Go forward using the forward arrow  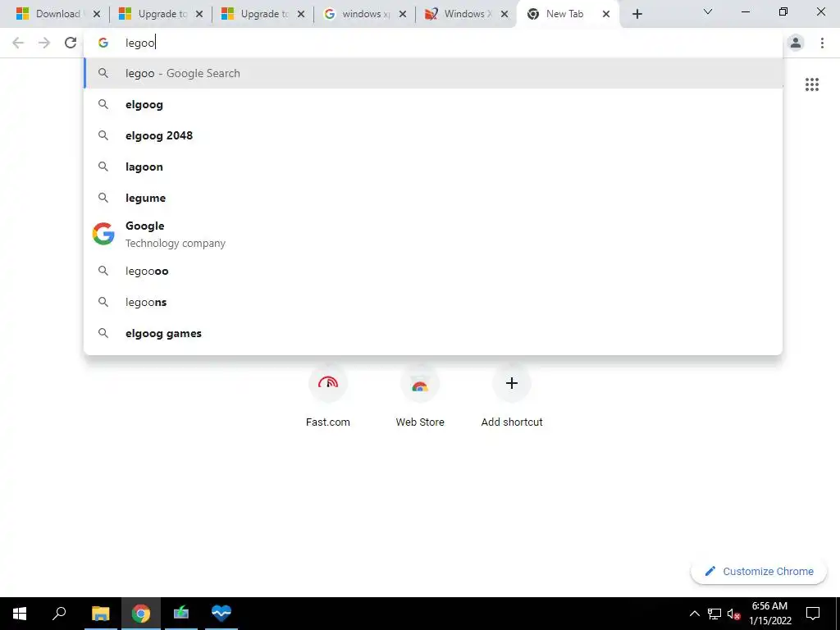pyautogui.click(x=44, y=43)
